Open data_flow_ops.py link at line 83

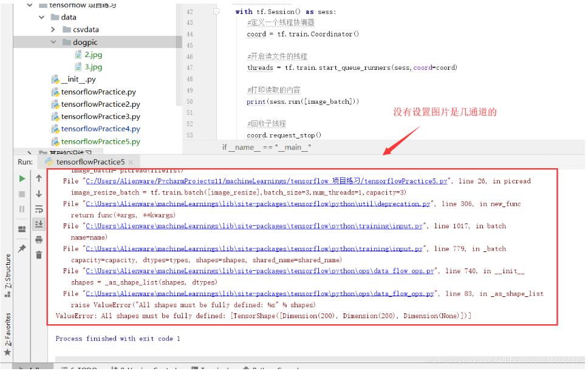pyautogui.click(x=260, y=294)
